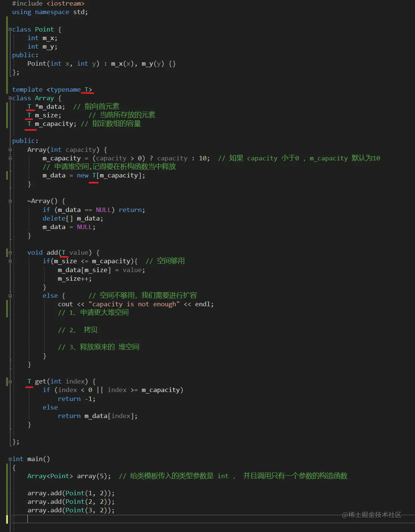The height and width of the screenshot is (532, 415).
Task: Click the 'int m_x;' member declaration
Action: coord(42,38)
